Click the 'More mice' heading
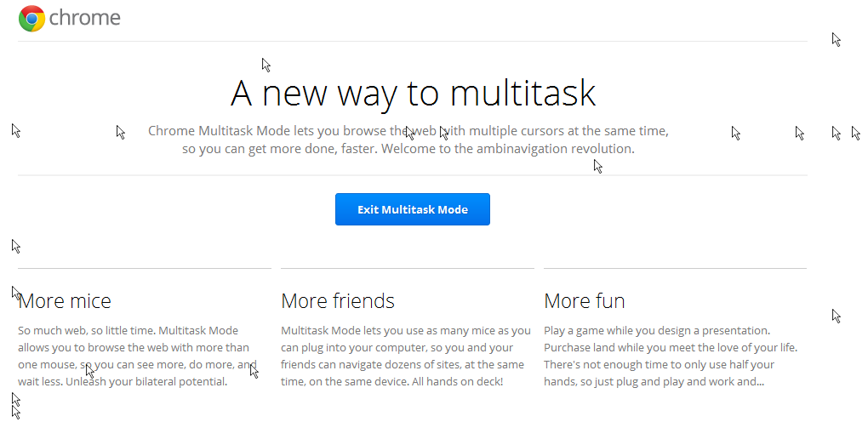Viewport: 868px width, 422px height. pos(64,300)
